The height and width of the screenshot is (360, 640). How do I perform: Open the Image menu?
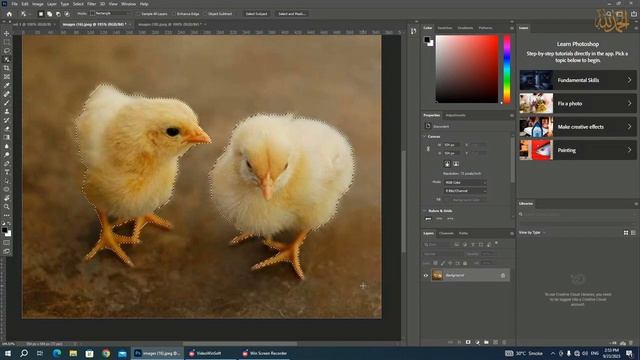[37, 4]
